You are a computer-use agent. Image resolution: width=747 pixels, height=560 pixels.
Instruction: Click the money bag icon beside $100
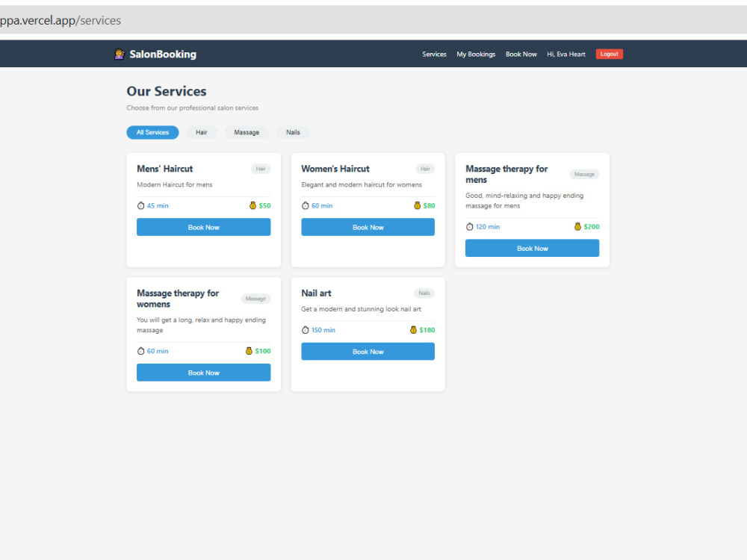coord(249,351)
